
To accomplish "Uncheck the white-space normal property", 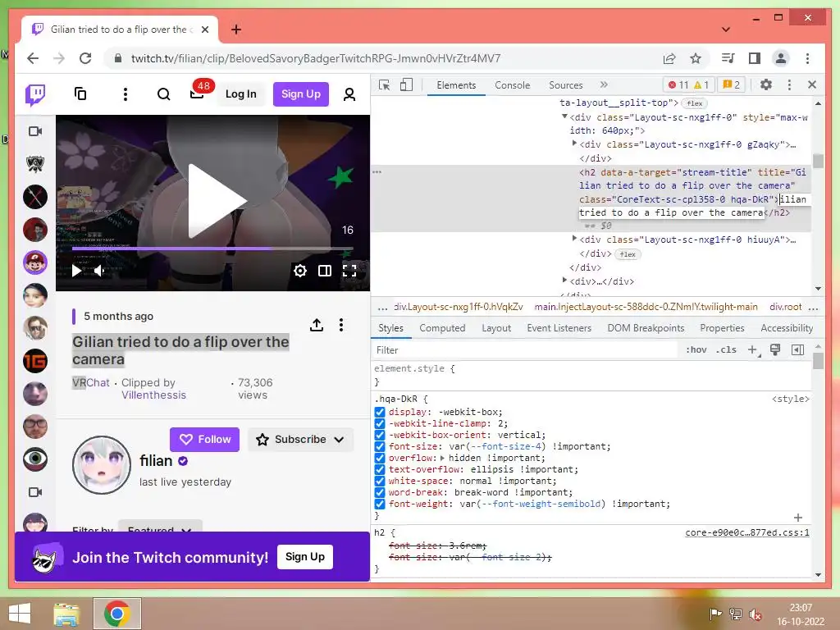I will point(380,481).
